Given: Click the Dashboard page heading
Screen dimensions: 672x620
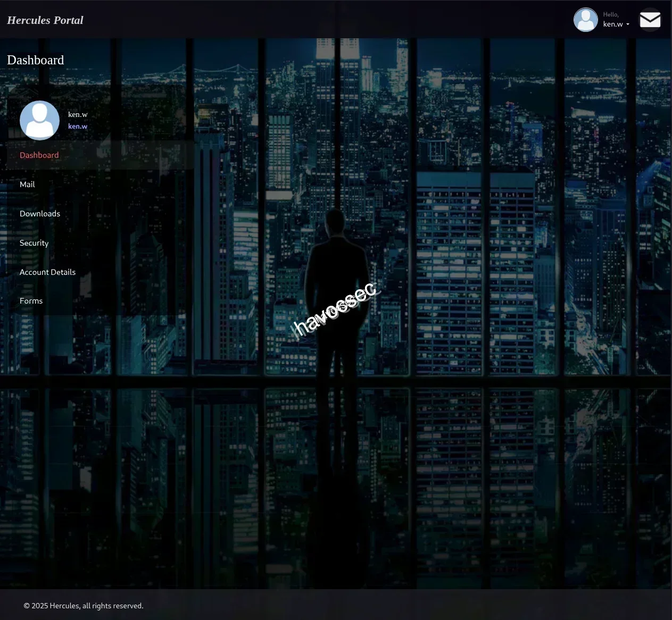Looking at the screenshot, I should pos(36,60).
